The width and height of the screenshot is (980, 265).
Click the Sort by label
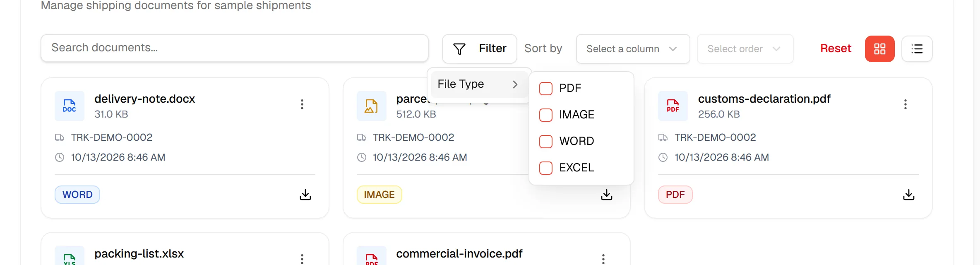pos(543,48)
